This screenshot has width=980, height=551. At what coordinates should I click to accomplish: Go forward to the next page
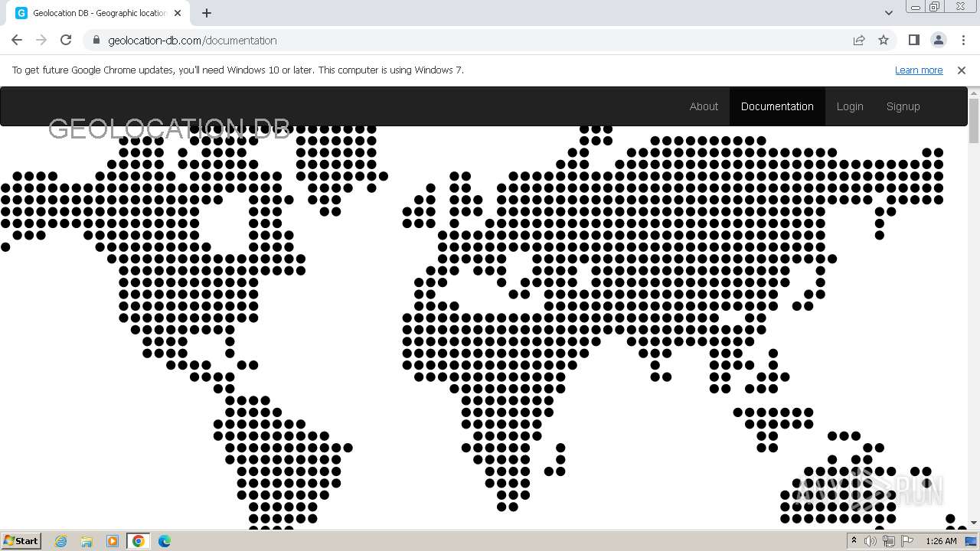click(41, 40)
